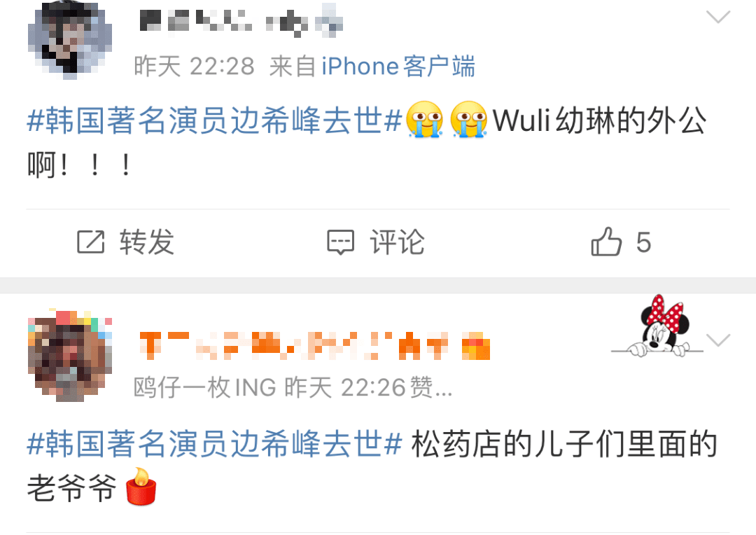Viewport: 756px width, 535px height.
Task: Open the first poster's blurred username
Action: [x=241, y=20]
